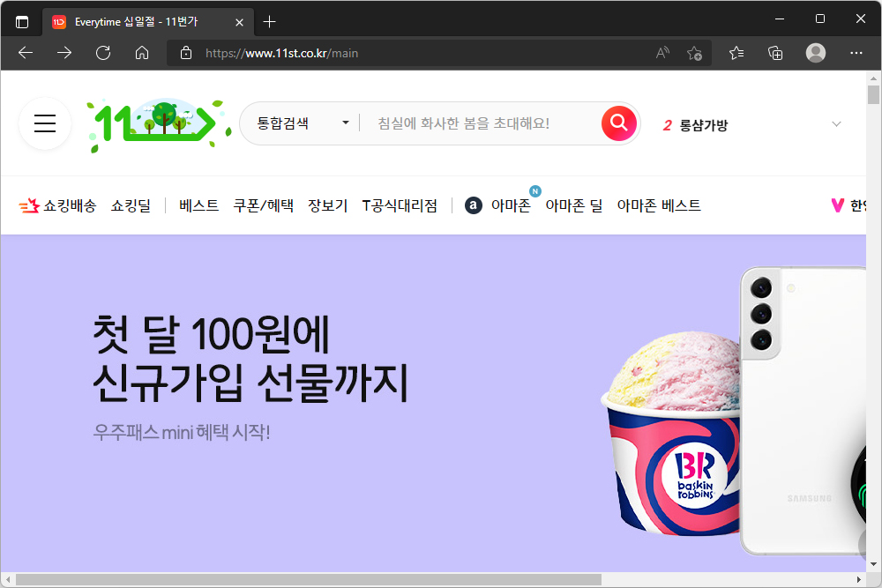The image size is (882, 588).
Task: Open the 베스트 menu item
Action: pyautogui.click(x=198, y=205)
